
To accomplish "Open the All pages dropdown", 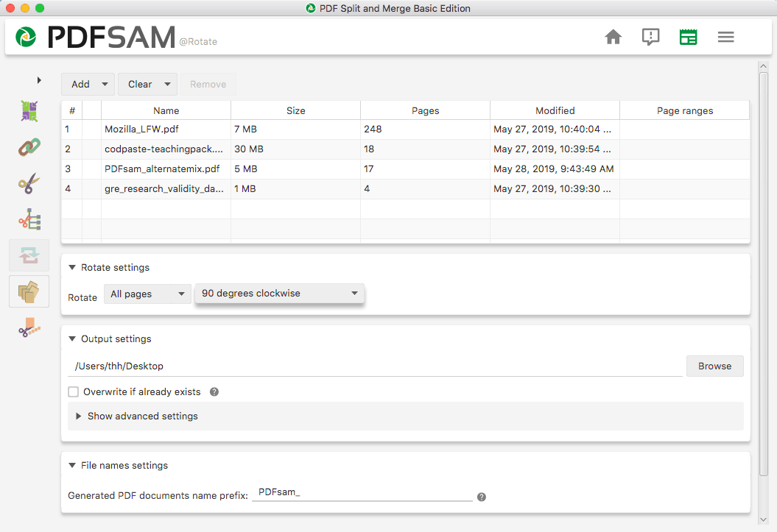I will [x=147, y=294].
